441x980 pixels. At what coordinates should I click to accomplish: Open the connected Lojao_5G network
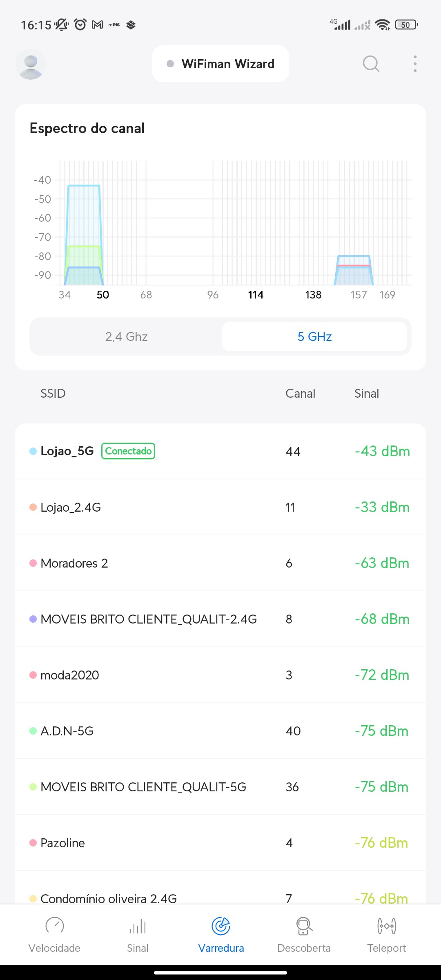(x=220, y=451)
